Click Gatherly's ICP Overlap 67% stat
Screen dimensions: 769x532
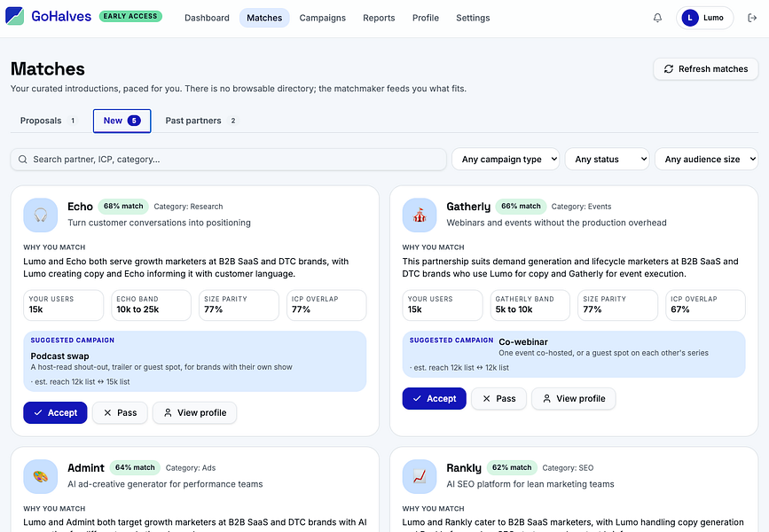pyautogui.click(x=705, y=305)
